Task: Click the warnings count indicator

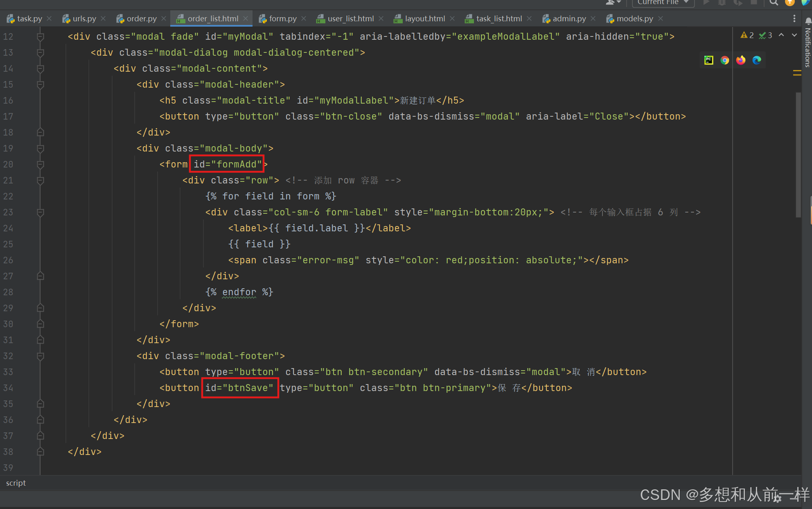Action: pos(747,35)
